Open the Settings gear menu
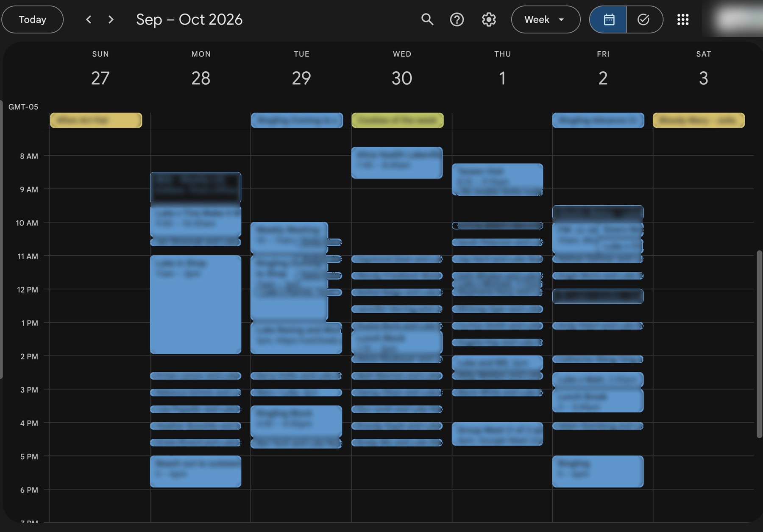Screen dimensions: 763x532 [x=489, y=19]
